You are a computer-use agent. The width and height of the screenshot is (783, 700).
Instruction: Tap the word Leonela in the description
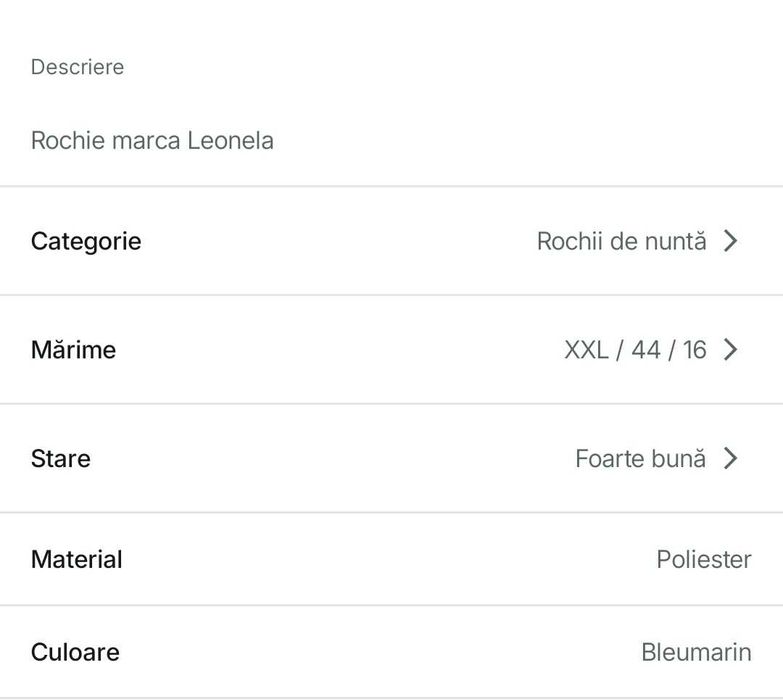pyautogui.click(x=230, y=140)
